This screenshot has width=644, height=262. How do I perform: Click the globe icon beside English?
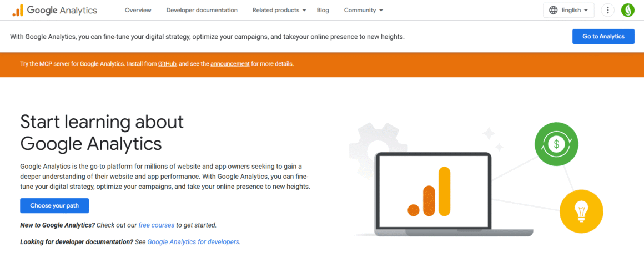pos(554,10)
